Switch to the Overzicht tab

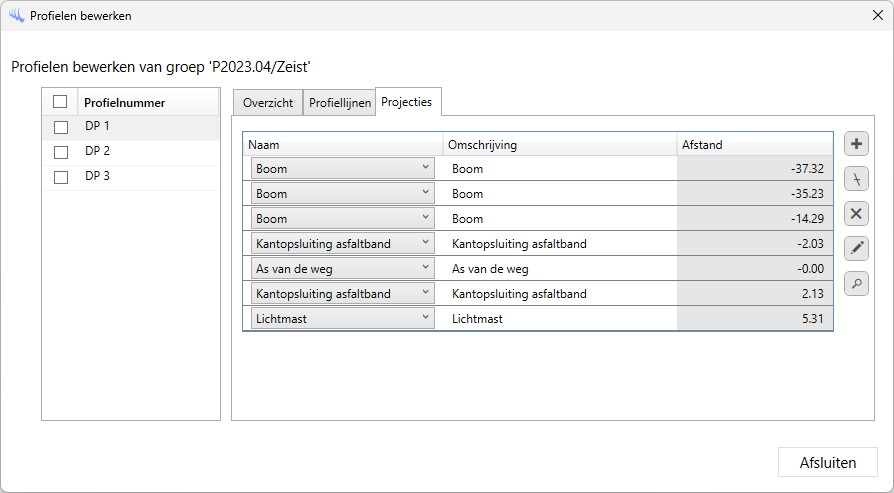tap(268, 103)
